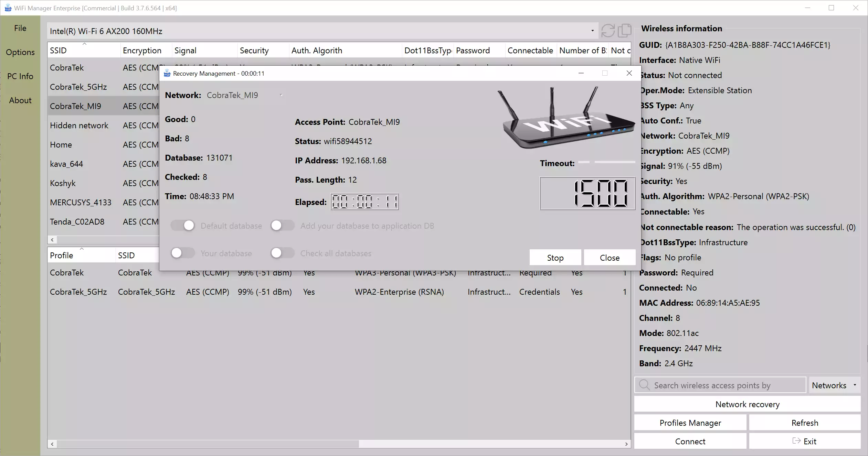This screenshot has width=868, height=456.
Task: Open the File menu
Action: tap(20, 28)
